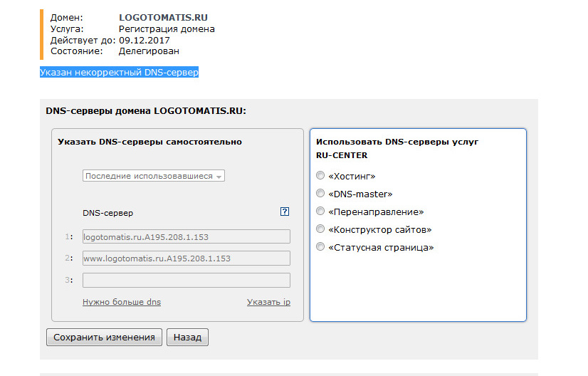The height and width of the screenshot is (376, 588).
Task: Click the expiry date 09.12.2017
Action: tap(145, 40)
